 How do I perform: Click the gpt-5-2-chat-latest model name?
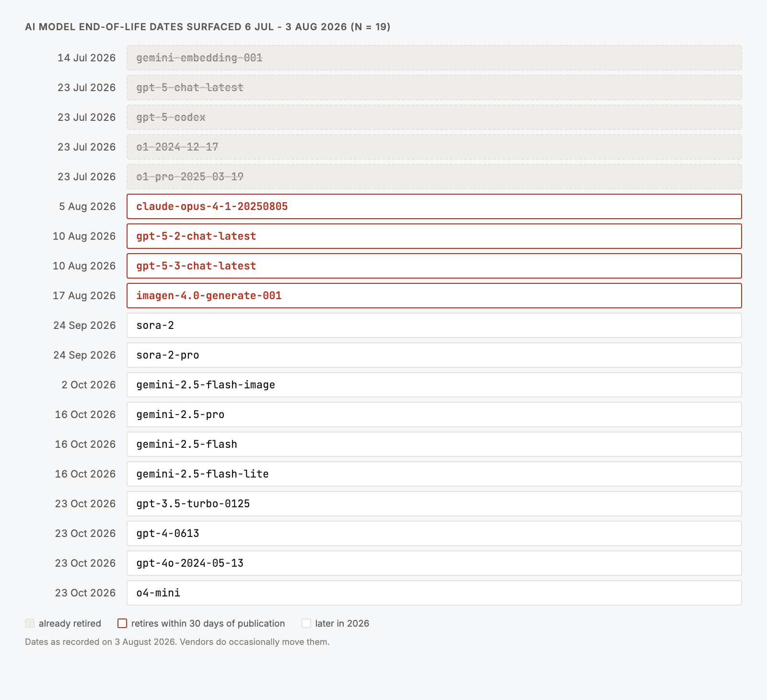196,236
